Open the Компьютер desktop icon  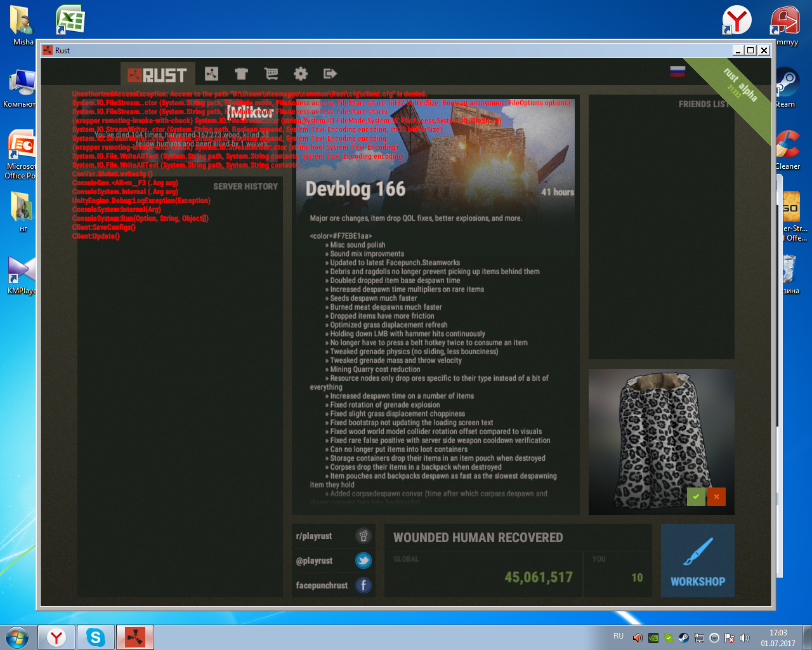(21, 88)
